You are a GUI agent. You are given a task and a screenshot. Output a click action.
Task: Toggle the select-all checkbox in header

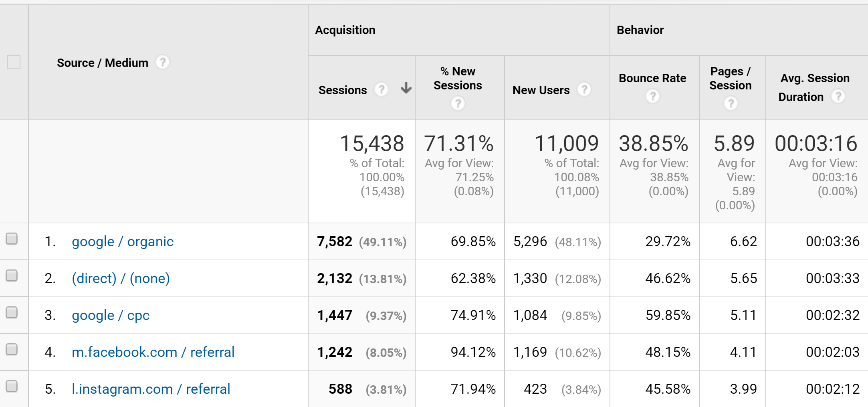pyautogui.click(x=14, y=63)
